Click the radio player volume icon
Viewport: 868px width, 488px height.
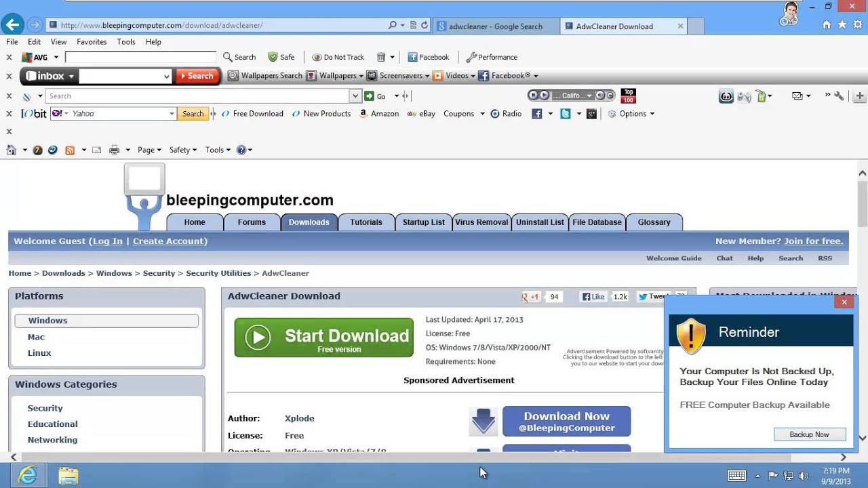pos(600,96)
